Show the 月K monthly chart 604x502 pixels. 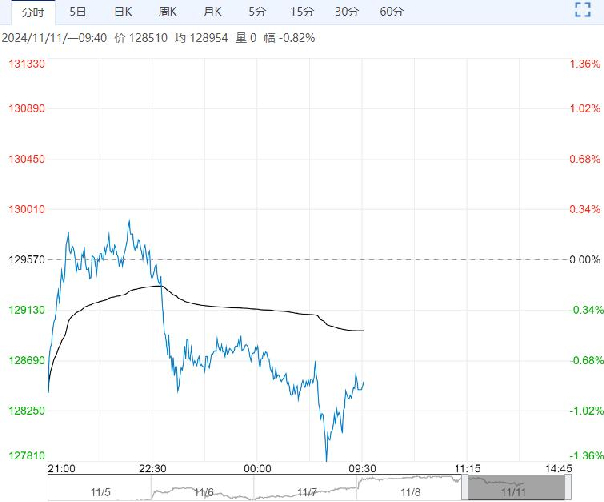[212, 12]
